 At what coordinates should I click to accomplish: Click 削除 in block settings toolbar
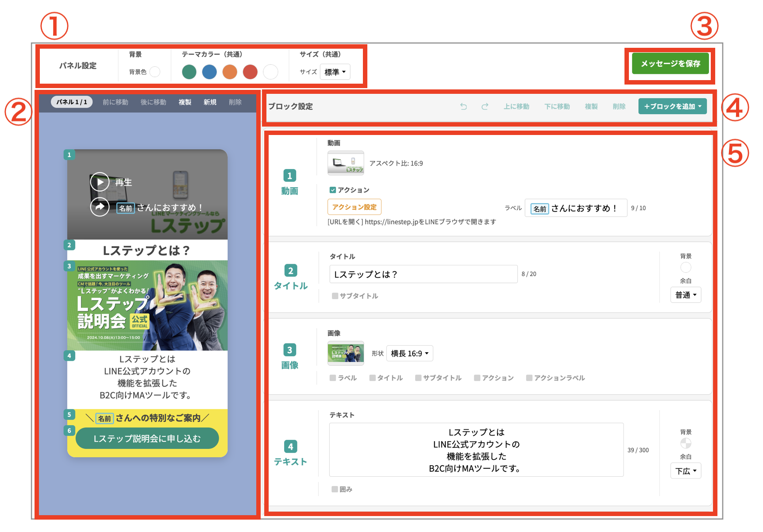pos(619,107)
